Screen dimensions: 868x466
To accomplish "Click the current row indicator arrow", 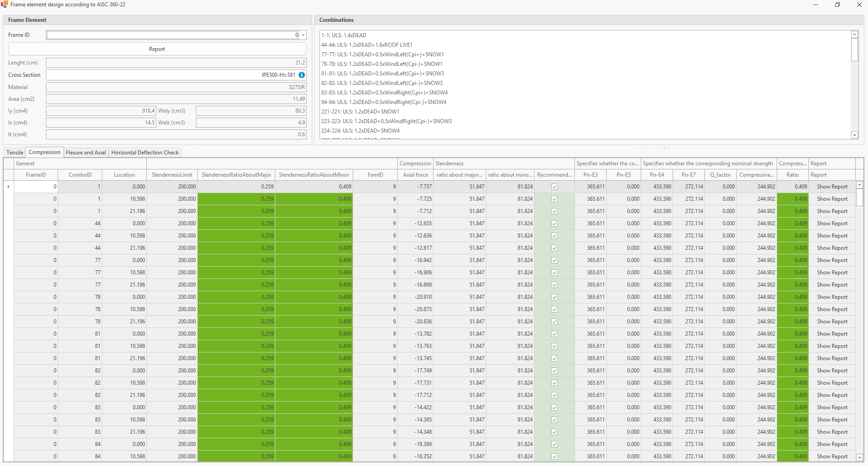I will 9,187.
